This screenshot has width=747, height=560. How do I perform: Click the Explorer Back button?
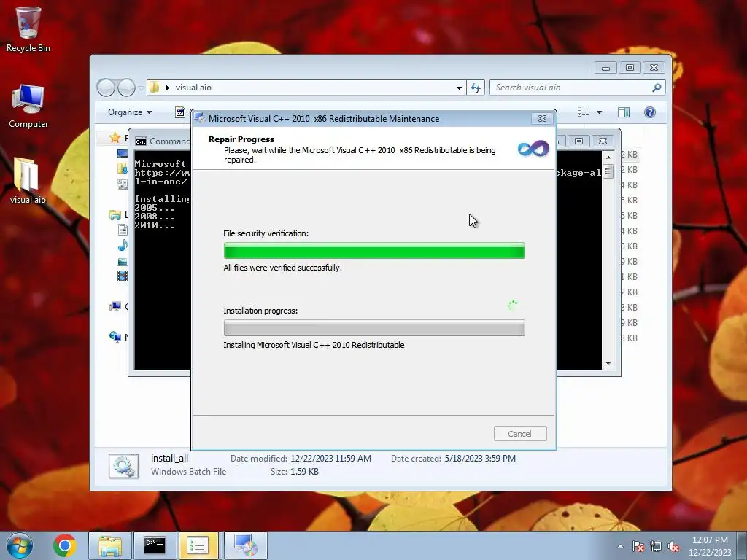(106, 87)
